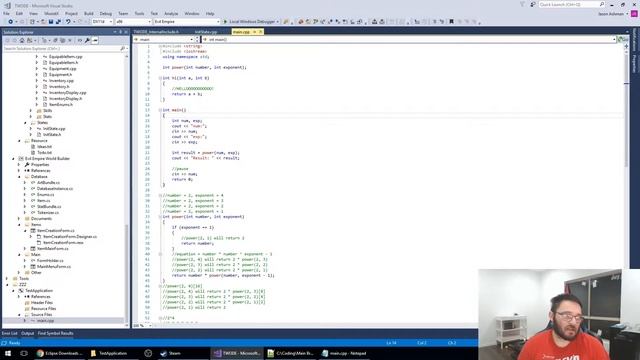Click Solution Explorer search magnifier icon
This screenshot has height=360, width=640.
tap(122, 49)
